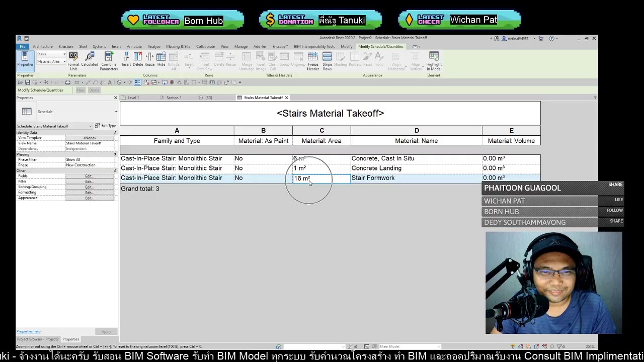Click Delete column icon
Viewport: 644px width, 362px height.
[x=137, y=59]
